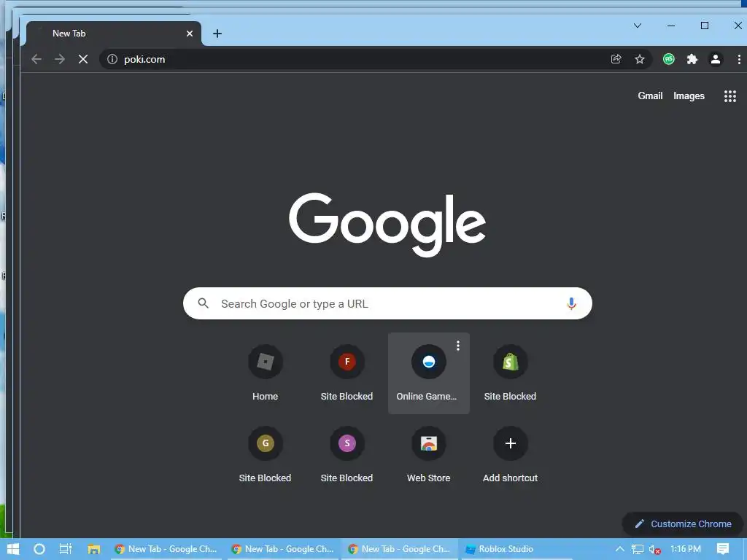Open File Explorer from the taskbar

coord(93,549)
